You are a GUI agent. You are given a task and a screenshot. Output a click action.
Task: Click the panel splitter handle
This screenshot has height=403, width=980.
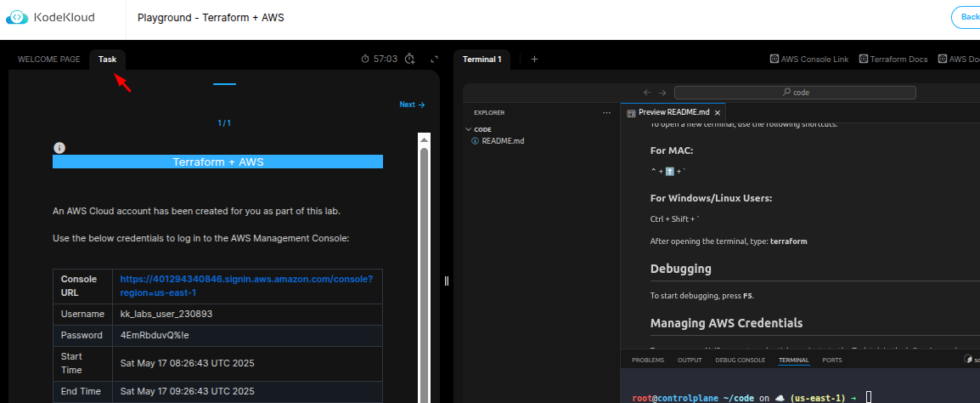coord(446,281)
